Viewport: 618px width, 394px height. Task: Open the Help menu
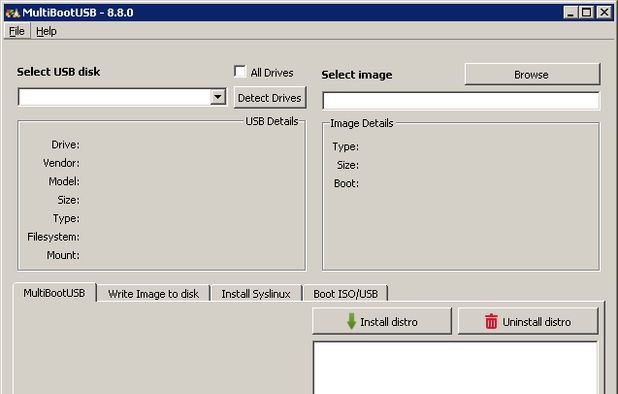coord(47,31)
